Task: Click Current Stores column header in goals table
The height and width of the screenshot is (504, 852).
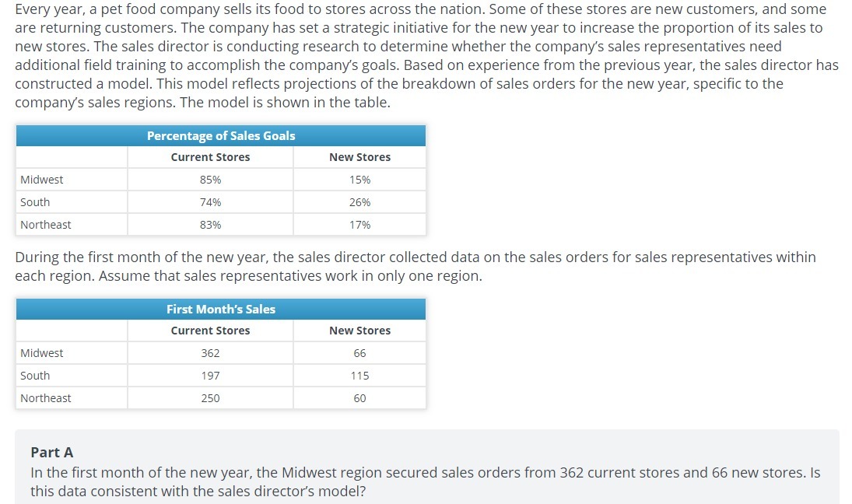Action: point(210,157)
